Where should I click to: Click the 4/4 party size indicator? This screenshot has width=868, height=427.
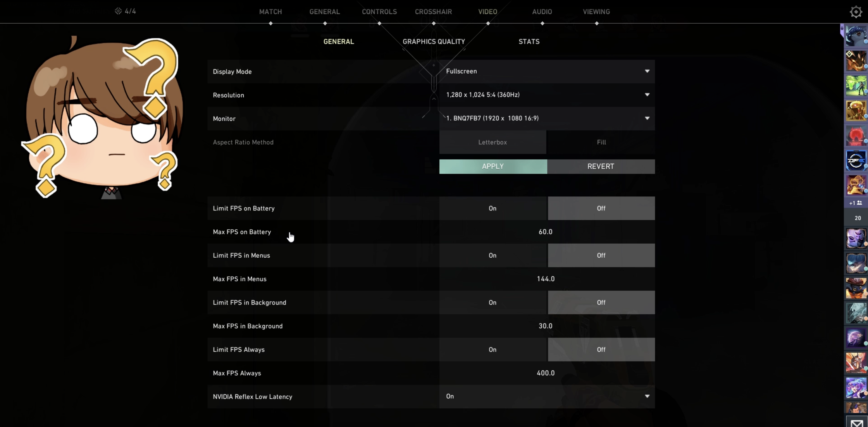click(x=126, y=11)
